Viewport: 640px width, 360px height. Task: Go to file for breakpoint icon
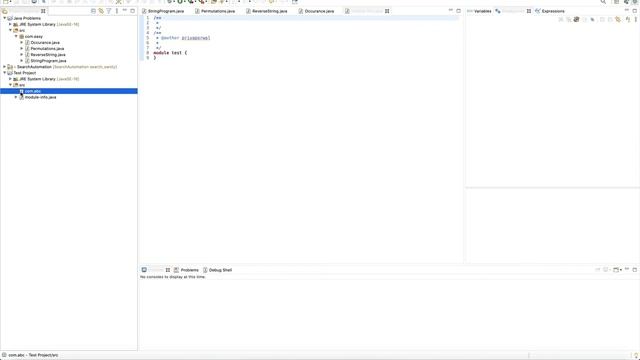pyautogui.click(x=584, y=19)
